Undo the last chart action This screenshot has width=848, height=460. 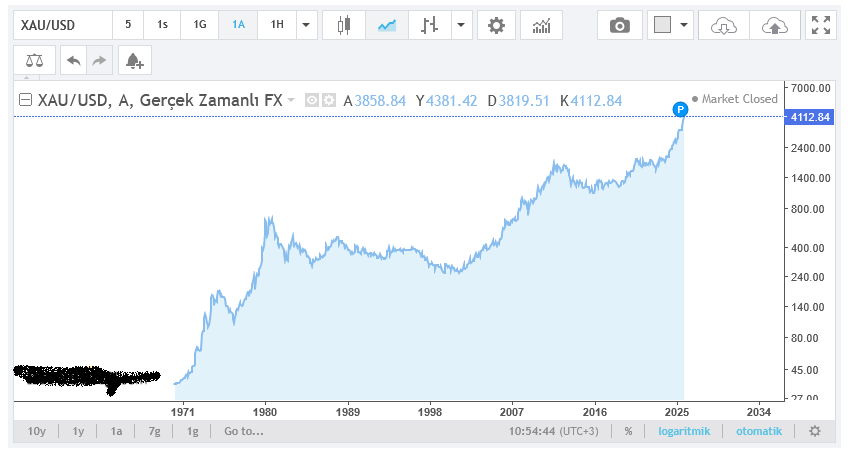point(73,61)
